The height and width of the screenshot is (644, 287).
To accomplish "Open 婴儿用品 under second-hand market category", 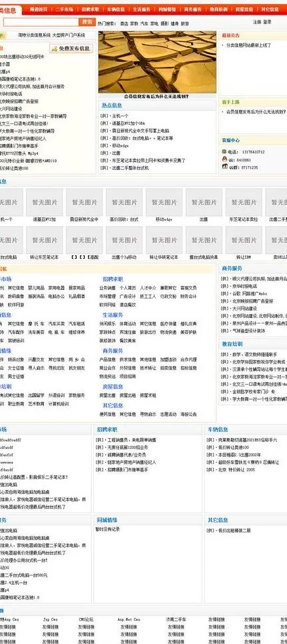I will coord(36,288).
